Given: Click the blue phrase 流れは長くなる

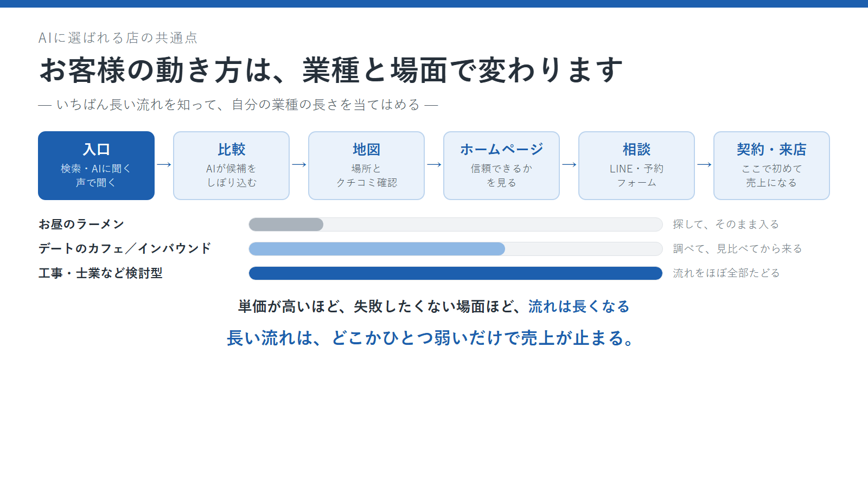Looking at the screenshot, I should coord(579,306).
